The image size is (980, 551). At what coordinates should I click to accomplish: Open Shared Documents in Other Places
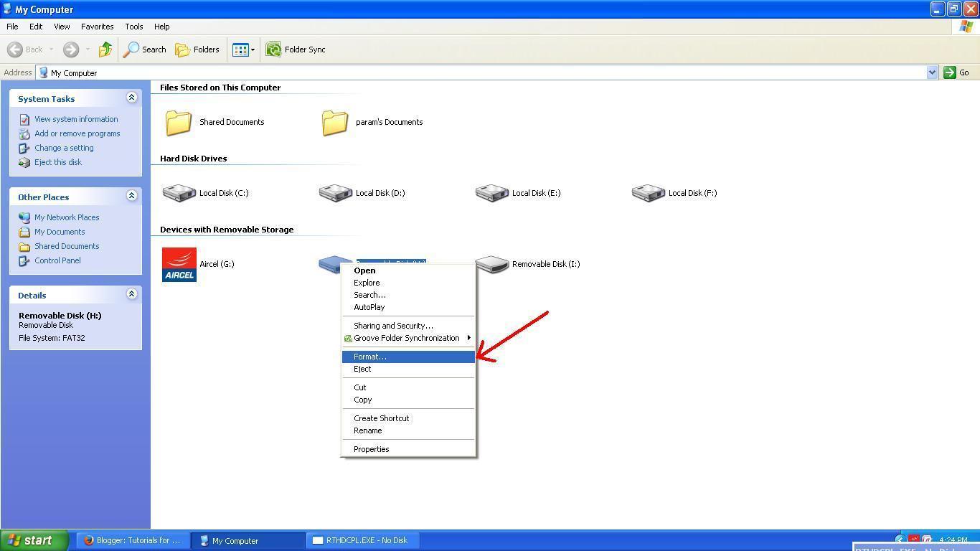(67, 246)
